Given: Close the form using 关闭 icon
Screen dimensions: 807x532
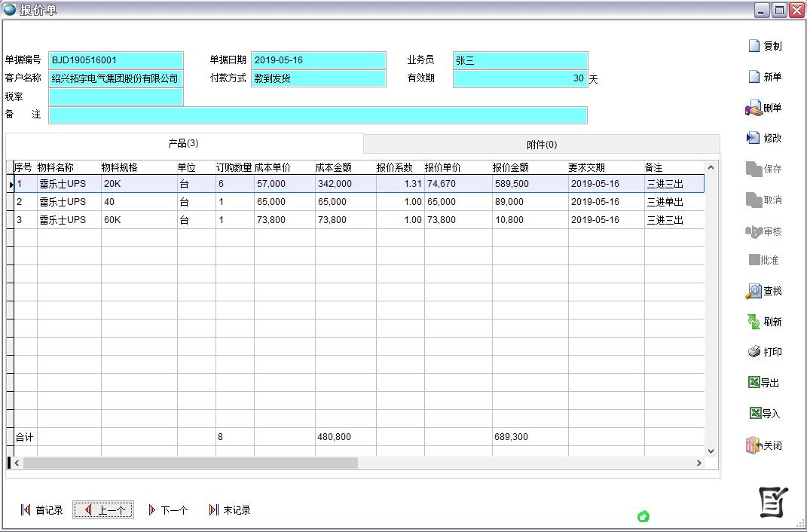Looking at the screenshot, I should [754, 445].
